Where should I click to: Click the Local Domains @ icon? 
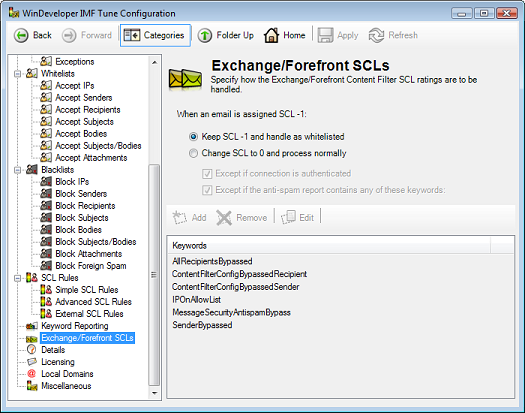(x=31, y=373)
